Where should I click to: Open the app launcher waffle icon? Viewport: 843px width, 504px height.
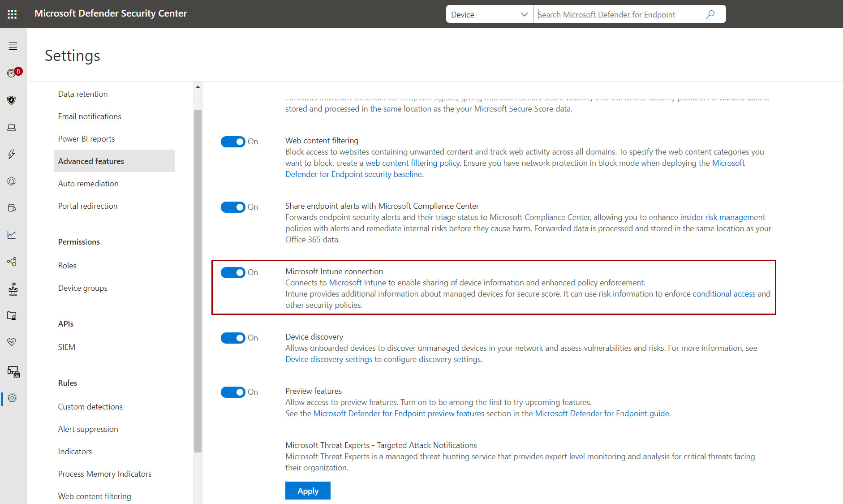tap(12, 14)
